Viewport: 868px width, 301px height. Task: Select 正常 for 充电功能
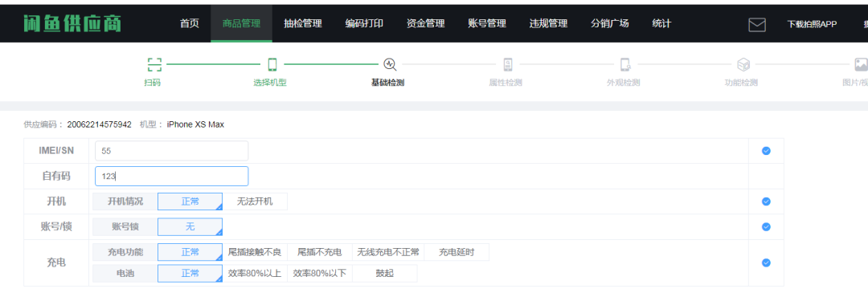click(x=190, y=252)
